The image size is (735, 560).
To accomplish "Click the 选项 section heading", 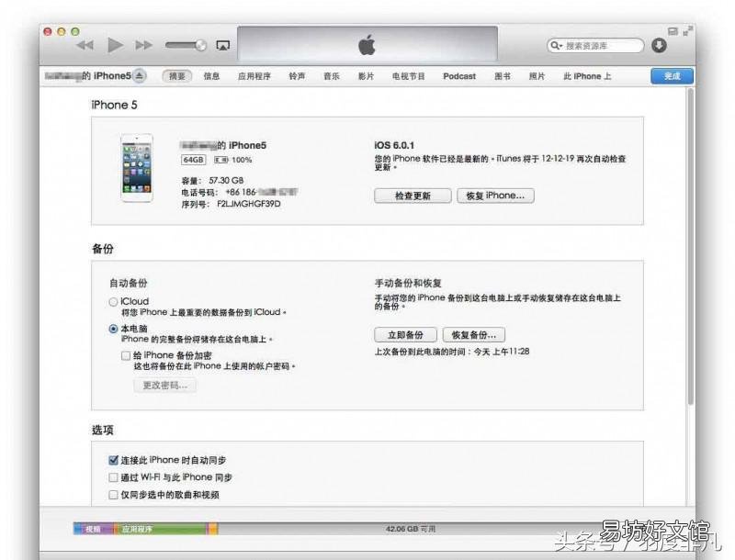I will coord(103,430).
